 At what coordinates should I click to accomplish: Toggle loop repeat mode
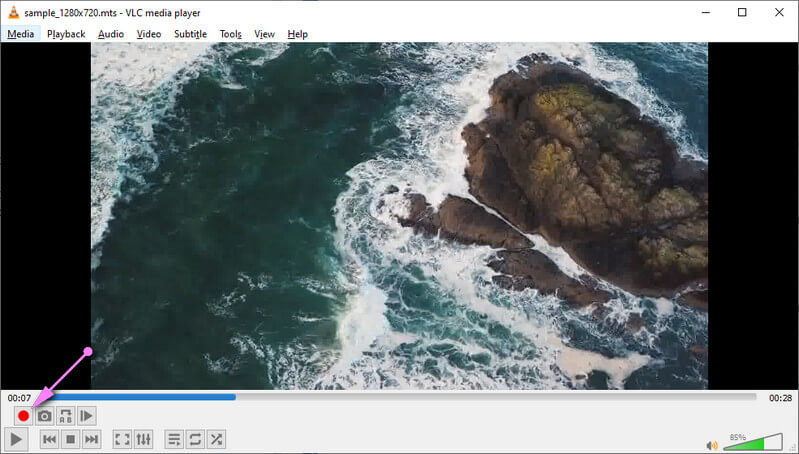(195, 439)
